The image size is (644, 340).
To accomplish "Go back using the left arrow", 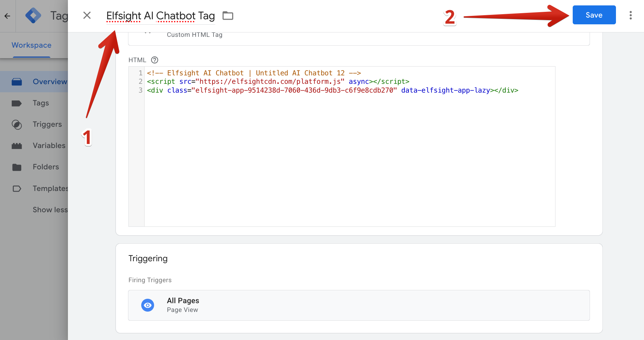I will coord(7,16).
